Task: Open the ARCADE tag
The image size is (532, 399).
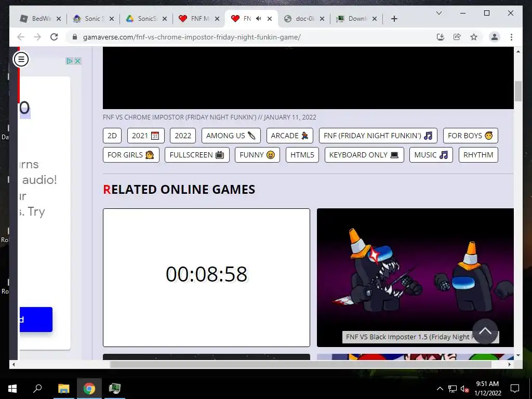Action: click(290, 136)
